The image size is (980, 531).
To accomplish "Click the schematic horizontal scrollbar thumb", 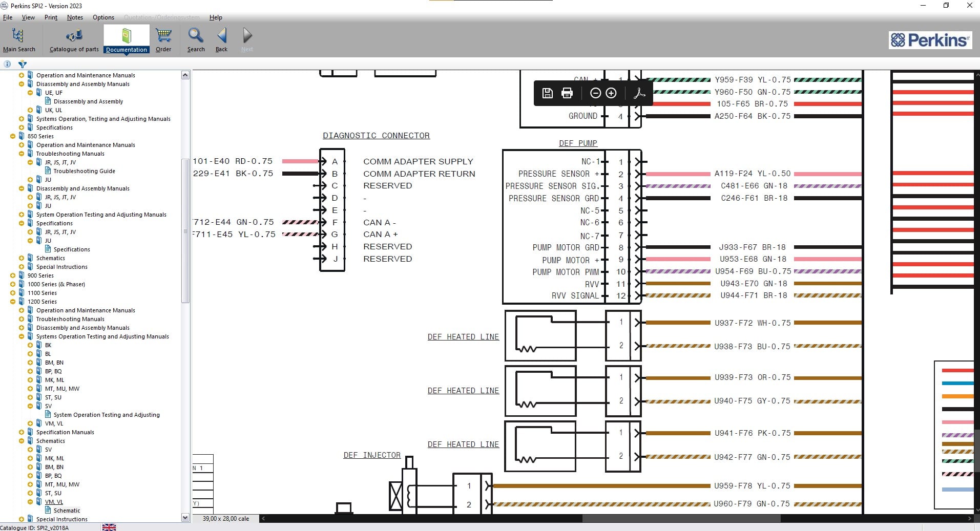I will coord(681,519).
